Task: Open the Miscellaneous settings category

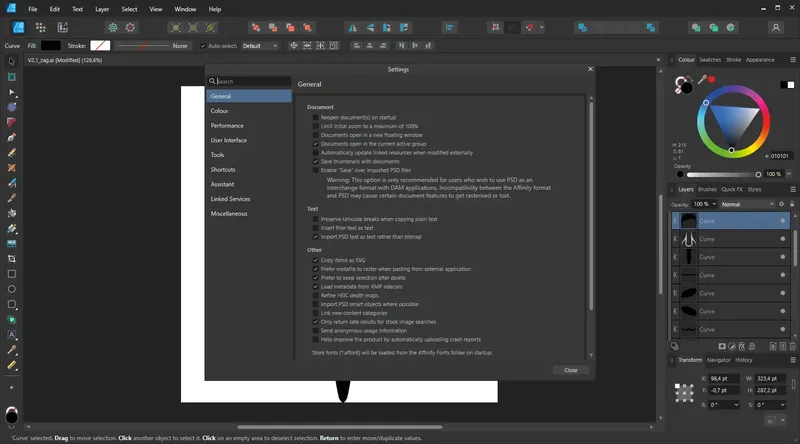Action: click(249, 214)
